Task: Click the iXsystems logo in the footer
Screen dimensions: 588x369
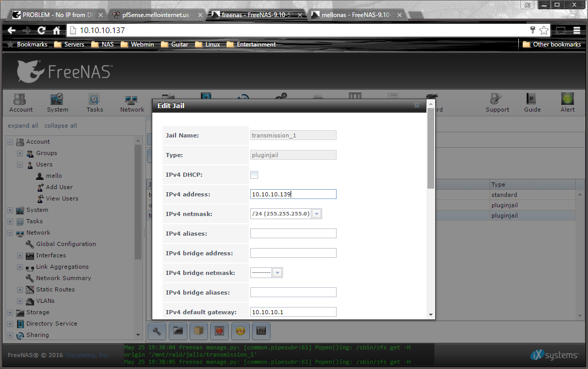Action: tap(554, 355)
